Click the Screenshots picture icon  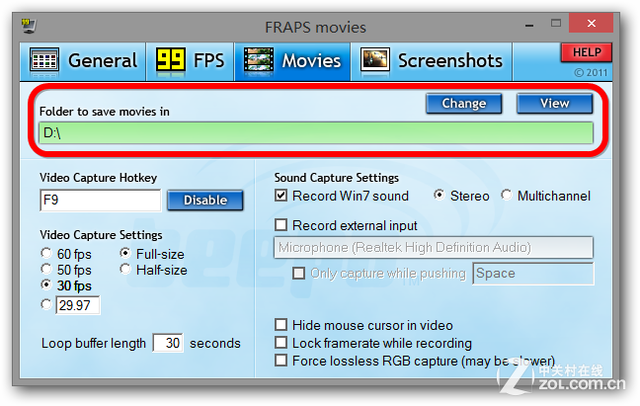[x=375, y=60]
